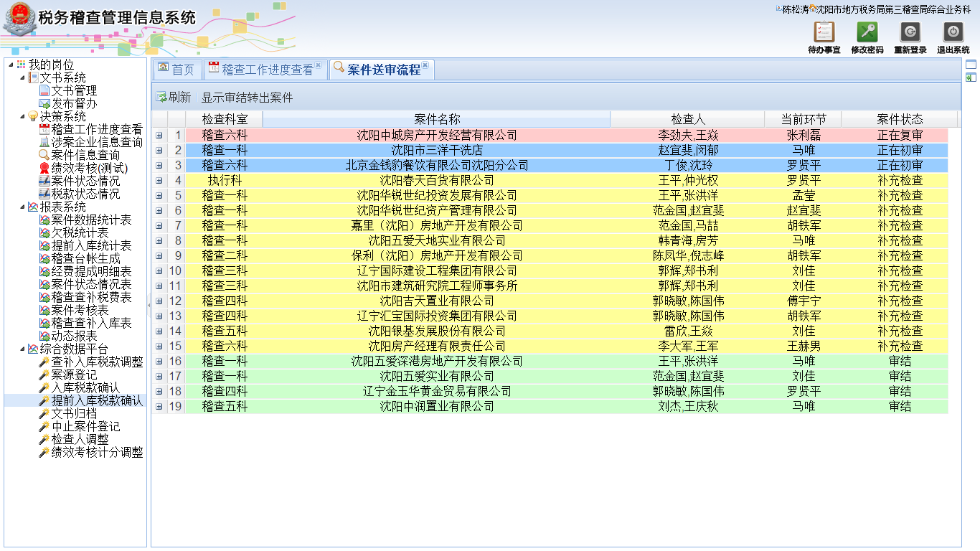Image resolution: width=980 pixels, height=551 pixels.
Task: Open 文书归档 wrench icon
Action: [44, 414]
